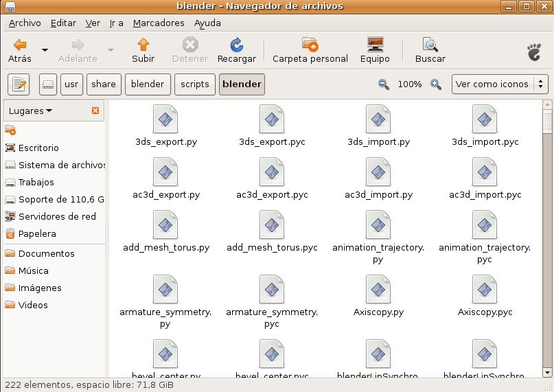The width and height of the screenshot is (554, 392).
Task: Select ac3d_export.py file icon
Action: pyautogui.click(x=165, y=172)
